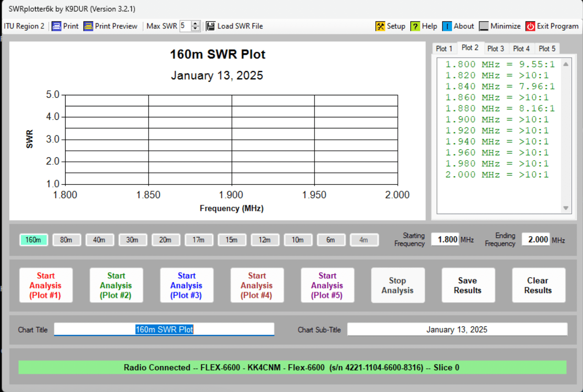The width and height of the screenshot is (583, 392).
Task: Start Analysis for Plot #4
Action: (257, 285)
